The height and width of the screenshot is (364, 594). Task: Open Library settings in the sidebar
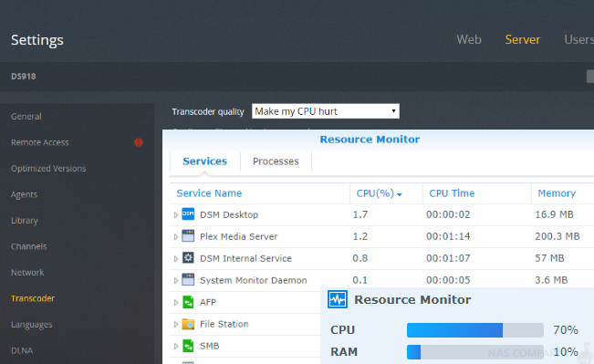[x=25, y=221]
